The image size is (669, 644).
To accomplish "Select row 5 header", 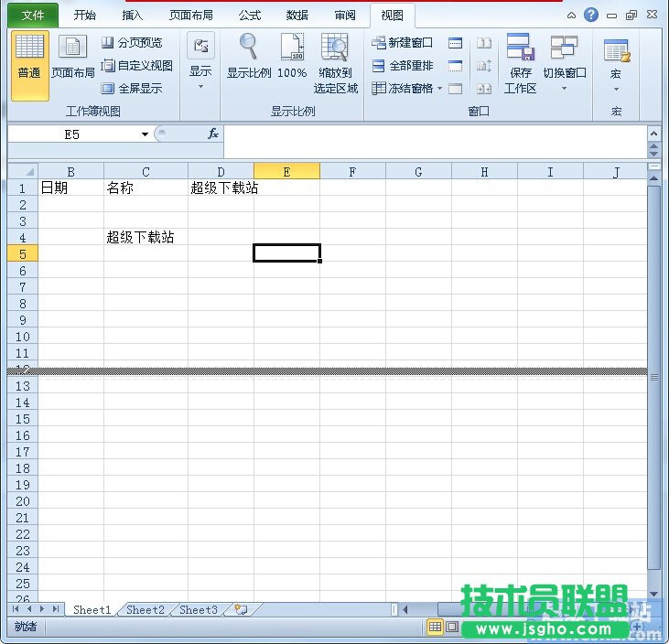I will pos(23,254).
